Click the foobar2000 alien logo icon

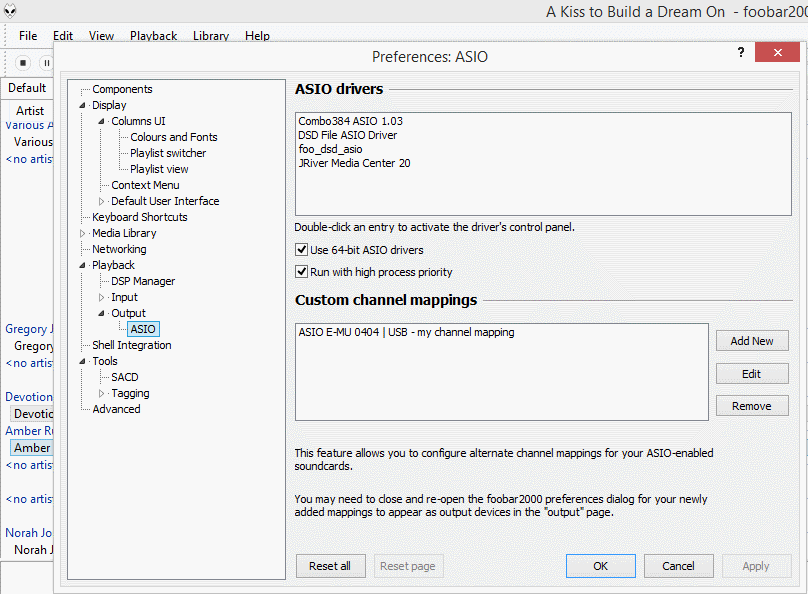pos(10,11)
